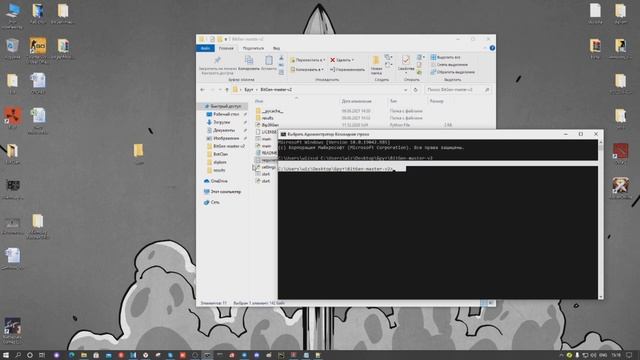
Task: Open the Копировать в dropdown
Action: tap(307, 69)
